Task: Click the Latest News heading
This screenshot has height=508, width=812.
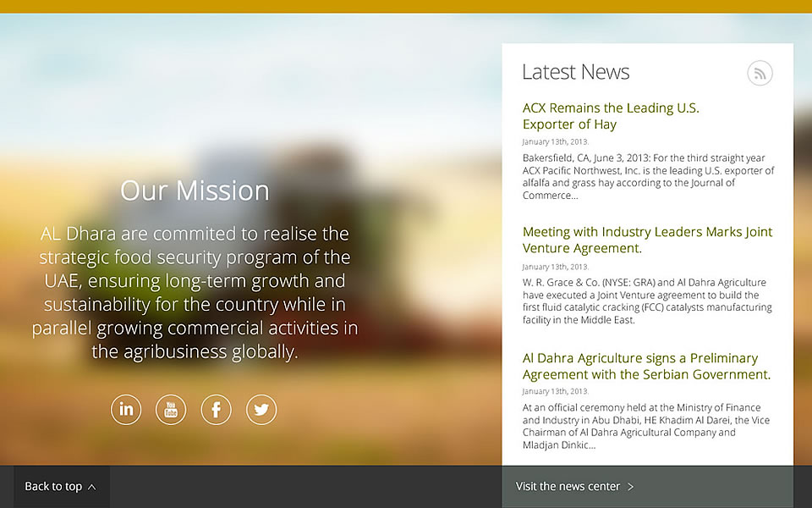Action: 575,73
